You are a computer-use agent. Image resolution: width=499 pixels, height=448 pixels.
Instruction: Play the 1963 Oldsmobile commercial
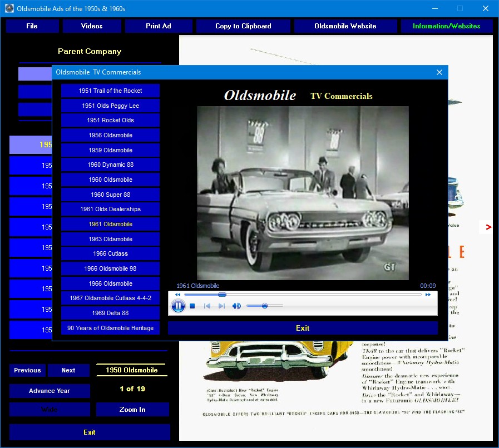point(111,239)
